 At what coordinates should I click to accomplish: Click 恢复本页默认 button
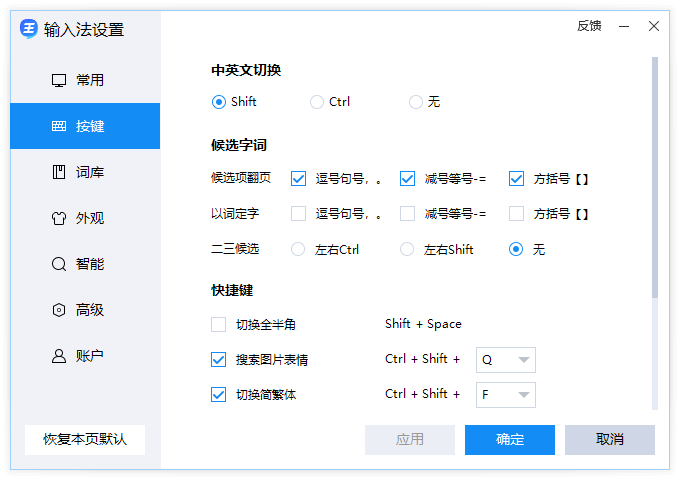pos(85,439)
